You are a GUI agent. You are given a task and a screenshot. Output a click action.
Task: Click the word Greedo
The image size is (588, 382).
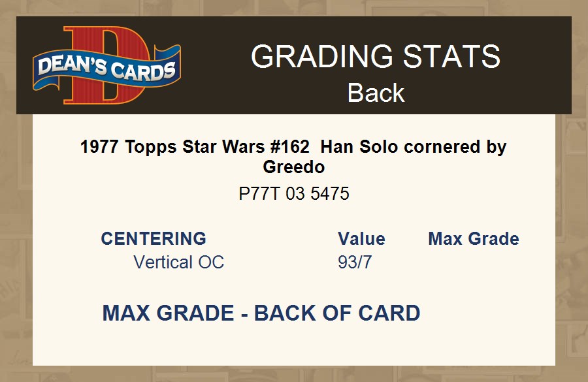pyautogui.click(x=293, y=167)
